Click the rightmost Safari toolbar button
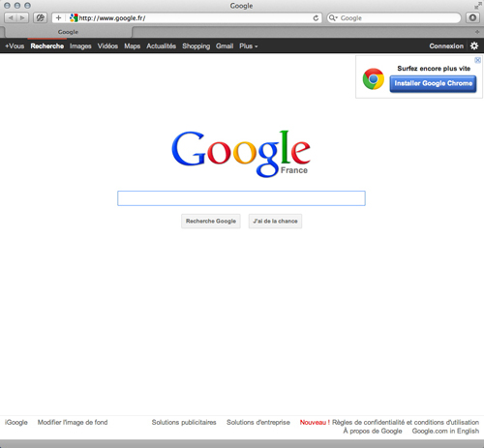Viewport: 484px width, 448px height. tap(472, 17)
